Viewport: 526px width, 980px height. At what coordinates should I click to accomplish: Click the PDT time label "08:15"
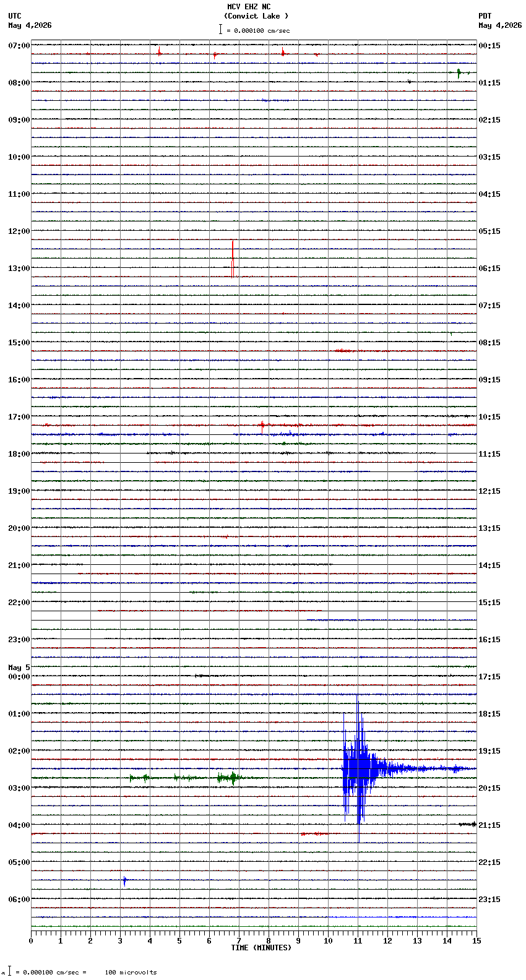click(x=489, y=343)
